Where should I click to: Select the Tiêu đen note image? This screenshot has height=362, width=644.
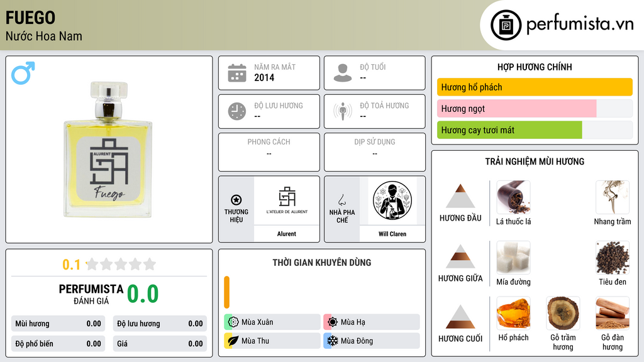[x=613, y=258]
